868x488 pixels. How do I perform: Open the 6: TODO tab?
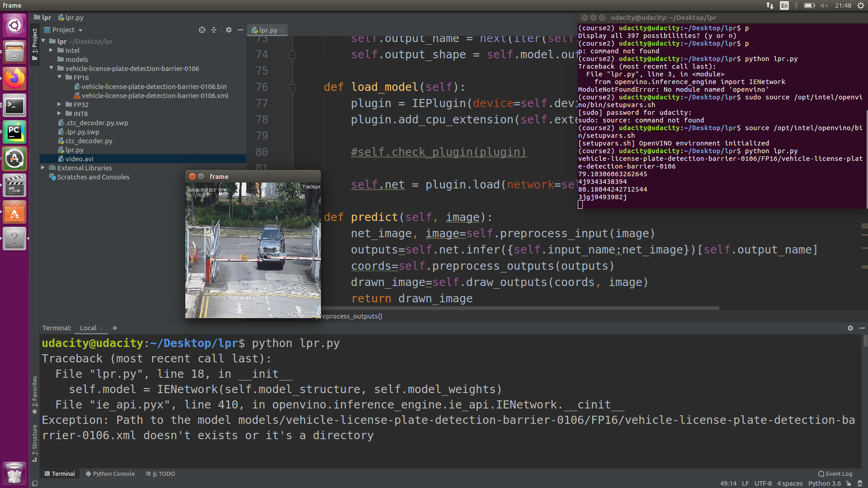[x=160, y=474]
